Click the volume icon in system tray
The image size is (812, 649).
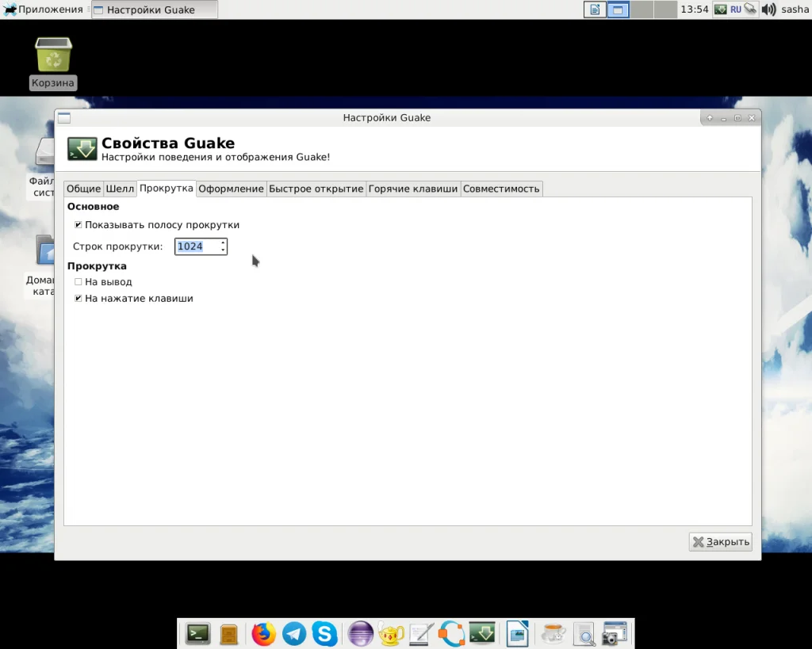(x=769, y=10)
